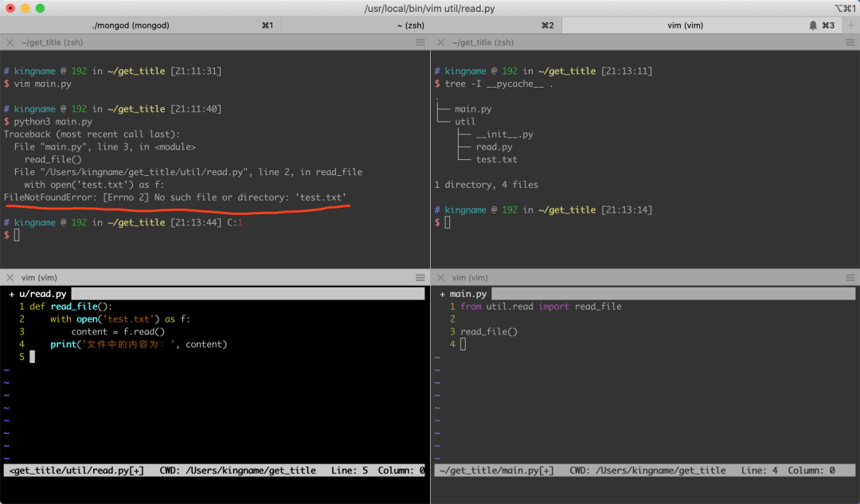Click the '<get_title/util/read.py[+]' status bar entry
The width and height of the screenshot is (860, 504).
coord(76,471)
